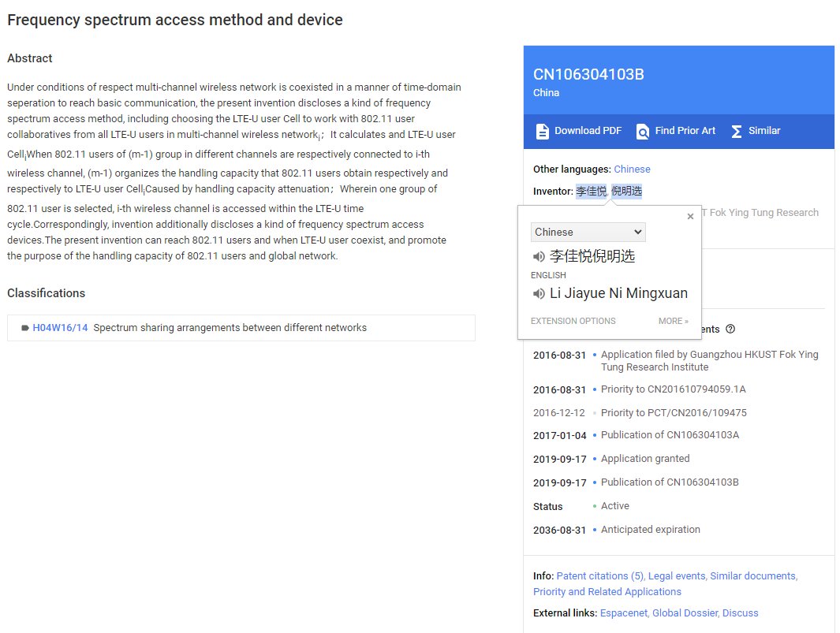Image resolution: width=840 pixels, height=633 pixels.
Task: Open EXTENSION OPTIONS in translation popup
Action: (573, 321)
